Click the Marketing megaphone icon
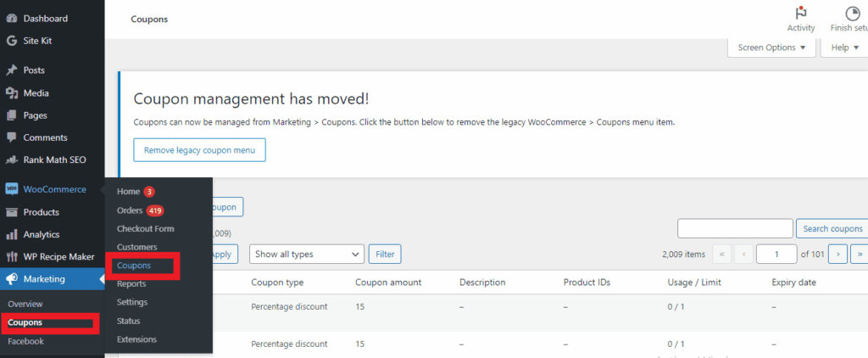This screenshot has width=868, height=358. coord(12,279)
